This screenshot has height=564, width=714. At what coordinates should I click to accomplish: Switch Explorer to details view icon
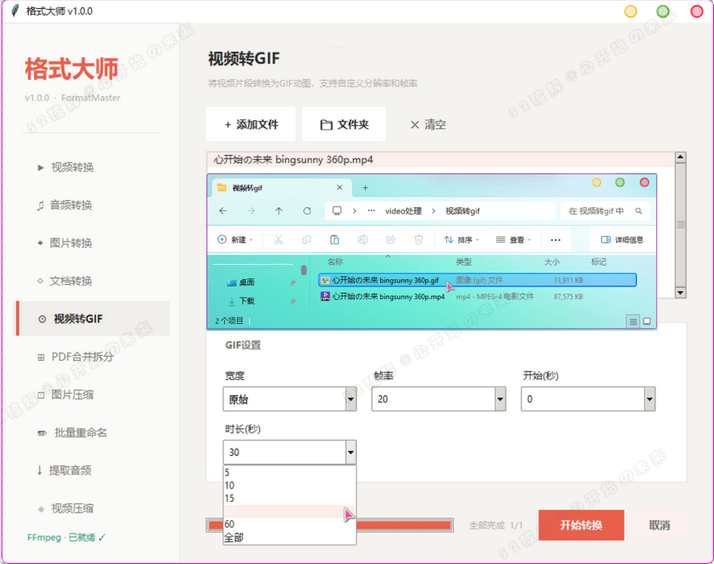[633, 322]
